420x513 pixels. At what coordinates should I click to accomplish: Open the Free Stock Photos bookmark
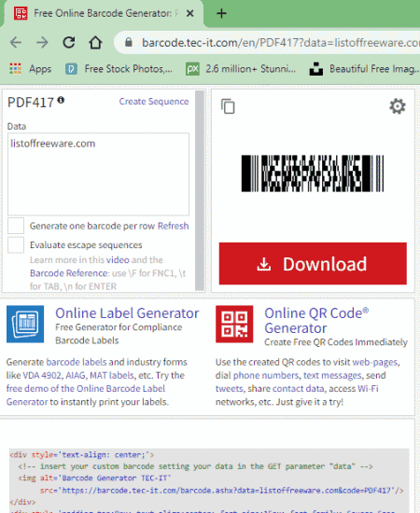(x=119, y=69)
